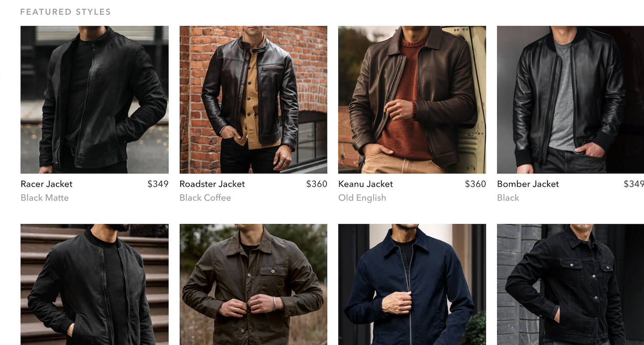The width and height of the screenshot is (644, 345).
Task: Open the black denim trucker jacket photo
Action: [571, 284]
